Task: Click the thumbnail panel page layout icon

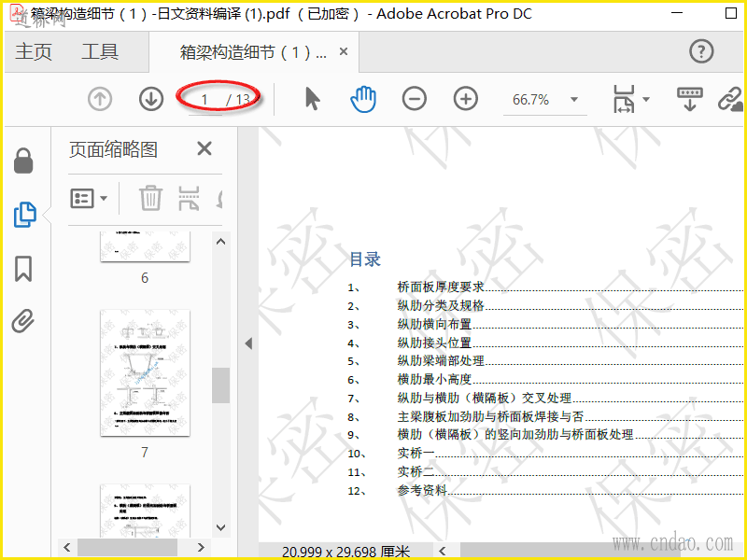Action: point(189,198)
